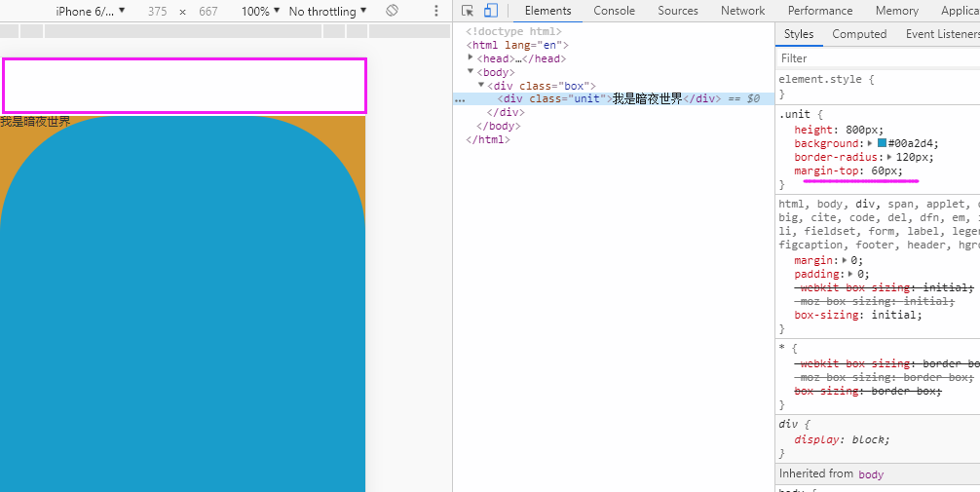Open the 100% zoom dropdown

[x=261, y=12]
